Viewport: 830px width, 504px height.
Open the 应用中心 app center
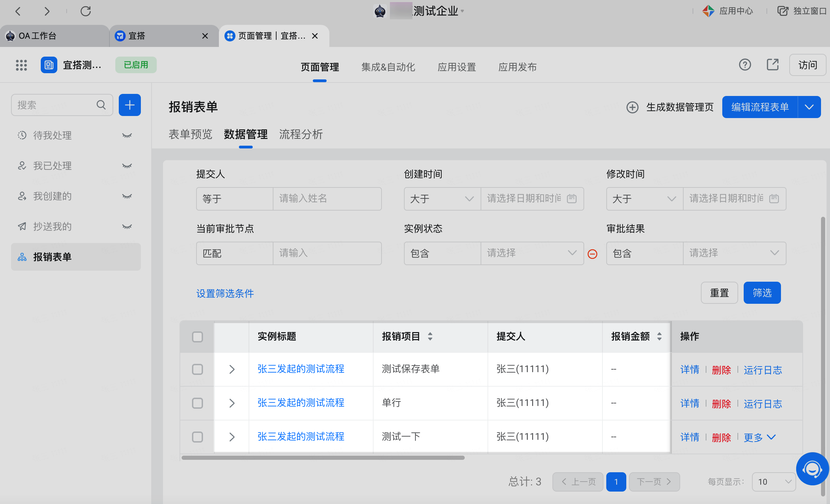pos(727,11)
